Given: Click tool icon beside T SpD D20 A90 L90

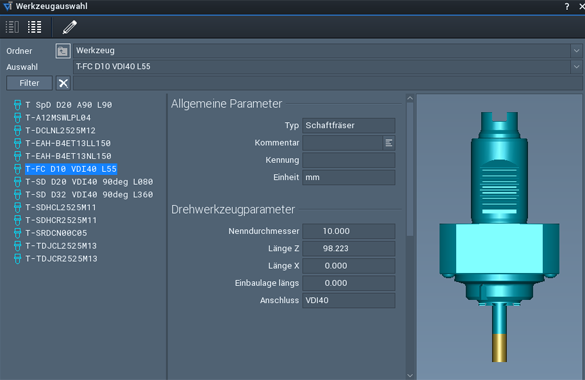Looking at the screenshot, I should point(17,105).
